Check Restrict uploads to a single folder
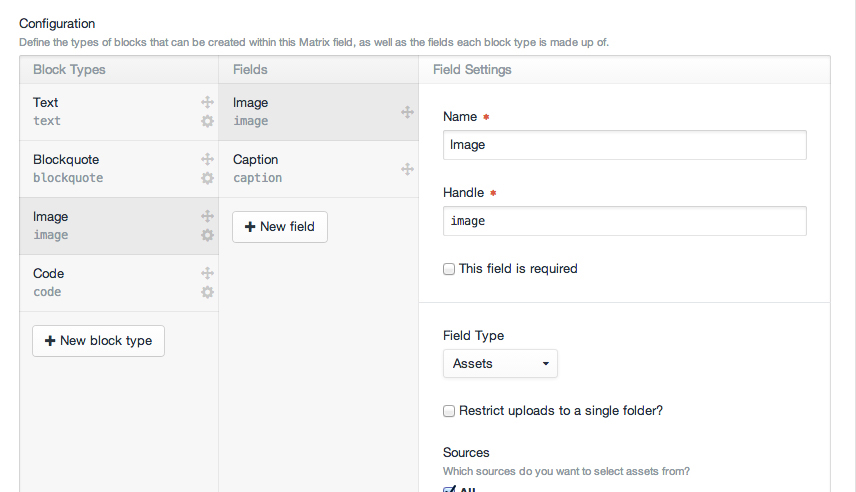Image resolution: width=856 pixels, height=492 pixels. pos(449,411)
